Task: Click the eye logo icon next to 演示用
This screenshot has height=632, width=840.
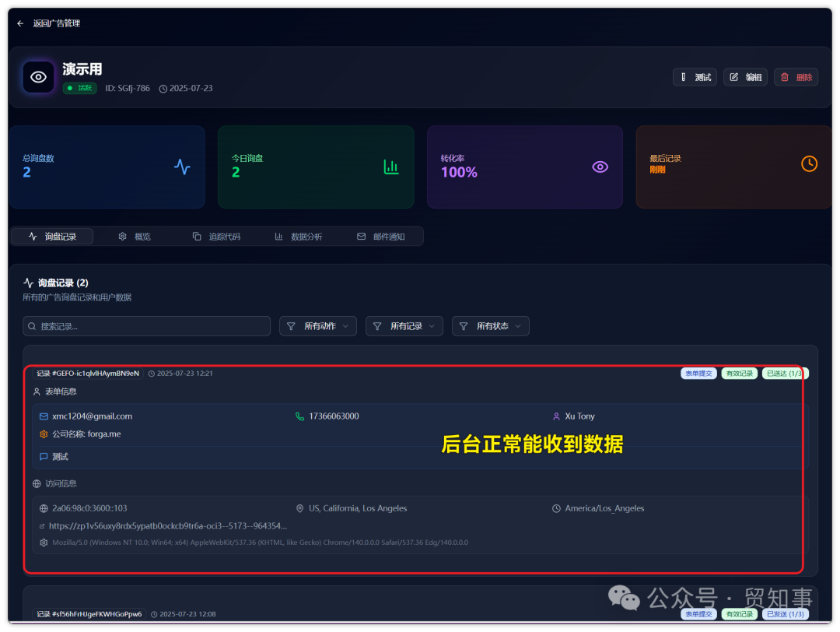Action: tap(37, 76)
